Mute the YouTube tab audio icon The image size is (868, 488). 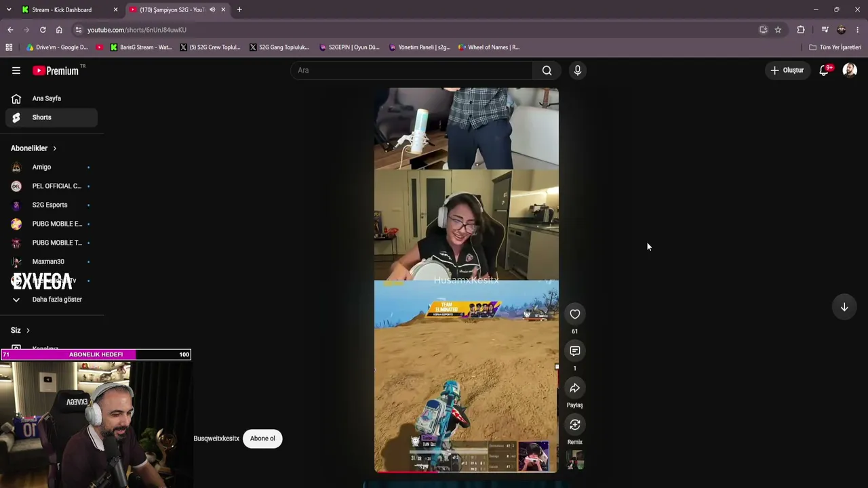click(x=212, y=9)
